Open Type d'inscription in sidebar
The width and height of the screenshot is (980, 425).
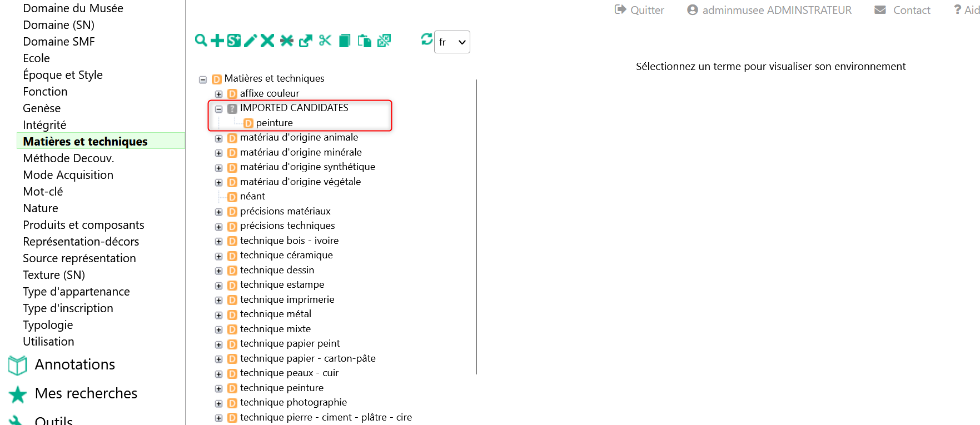pyautogui.click(x=68, y=308)
